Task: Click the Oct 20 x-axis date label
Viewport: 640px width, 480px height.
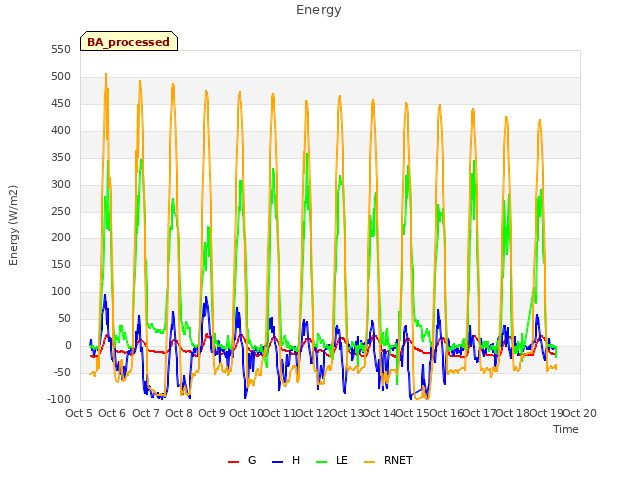Action: point(580,413)
